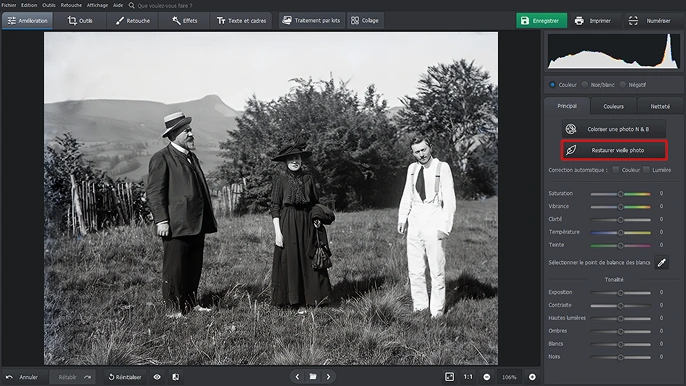This screenshot has width=686, height=386.
Task: Enable Lumière automatic correction checkbox
Action: pyautogui.click(x=646, y=170)
